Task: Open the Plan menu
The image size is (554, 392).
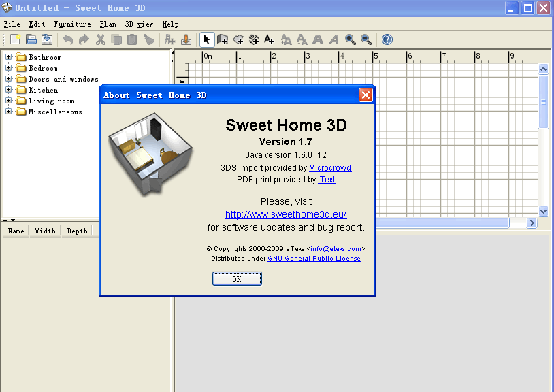Action: (x=108, y=24)
